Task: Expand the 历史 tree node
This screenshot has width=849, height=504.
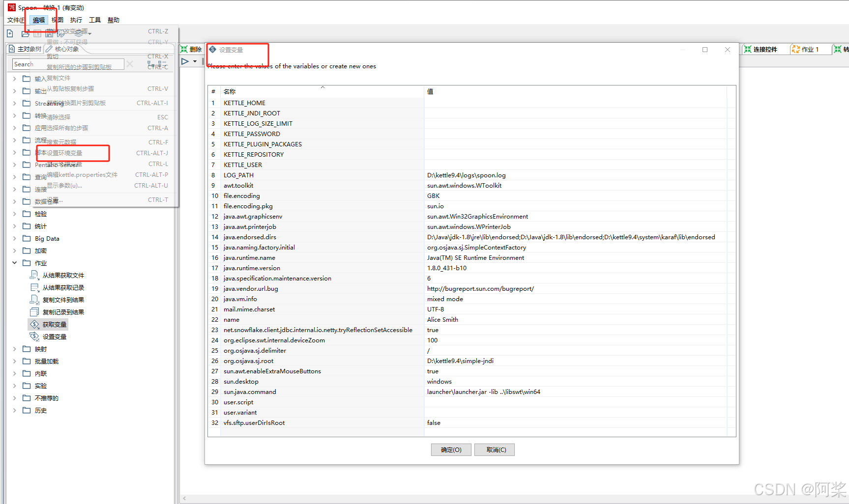Action: tap(14, 410)
